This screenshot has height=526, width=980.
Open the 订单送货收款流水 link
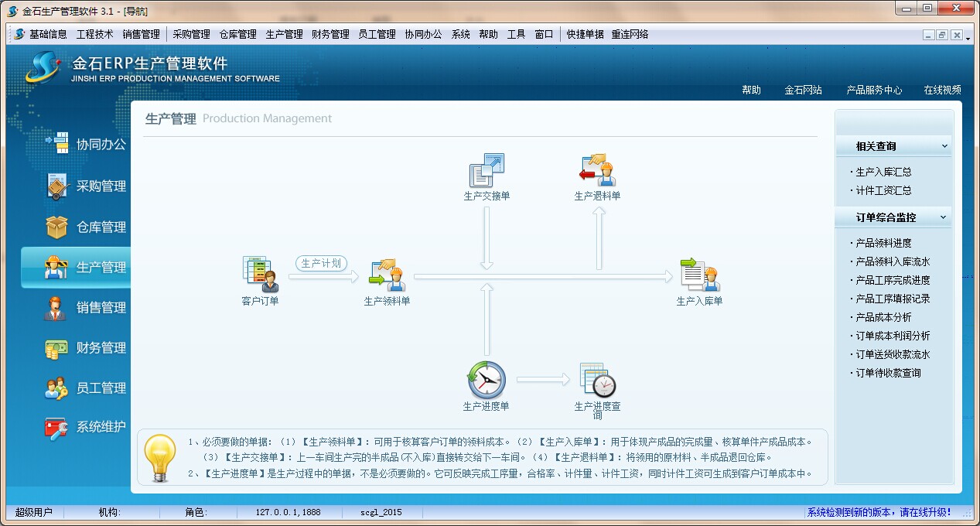[893, 354]
